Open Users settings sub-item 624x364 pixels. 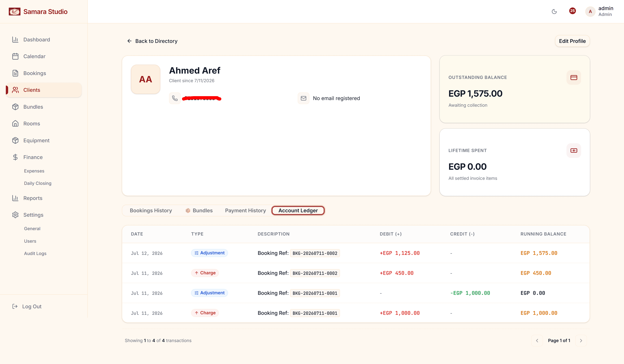coord(30,241)
